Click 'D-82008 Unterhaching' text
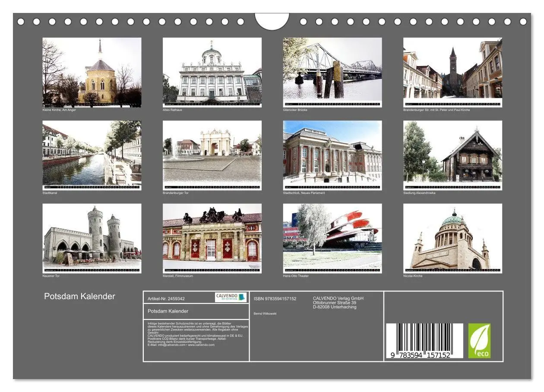The image size is (544, 392). click(335, 307)
